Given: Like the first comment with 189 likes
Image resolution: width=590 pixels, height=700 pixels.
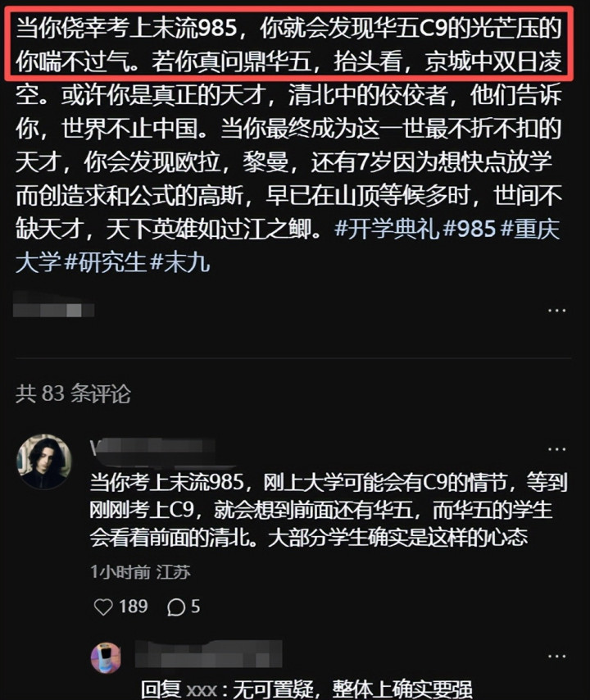Looking at the screenshot, I should [103, 607].
